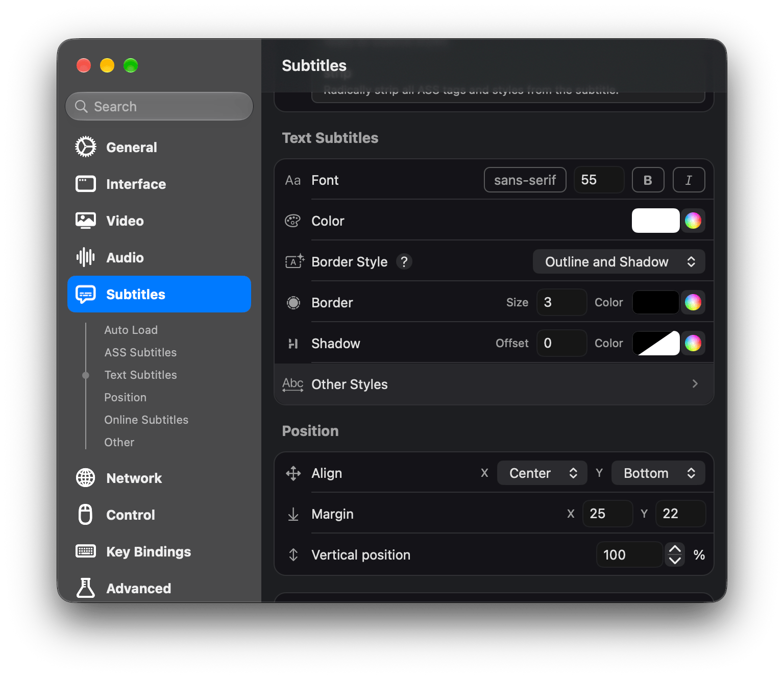Toggle bold subtitle font with B button
Image resolution: width=784 pixels, height=678 pixels.
coord(648,180)
